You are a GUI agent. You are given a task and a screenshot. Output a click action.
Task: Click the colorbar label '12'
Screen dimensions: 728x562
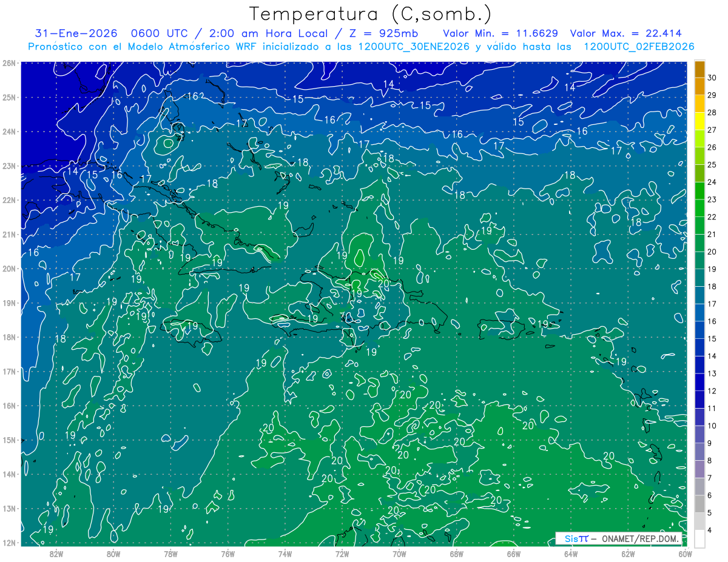pyautogui.click(x=712, y=391)
